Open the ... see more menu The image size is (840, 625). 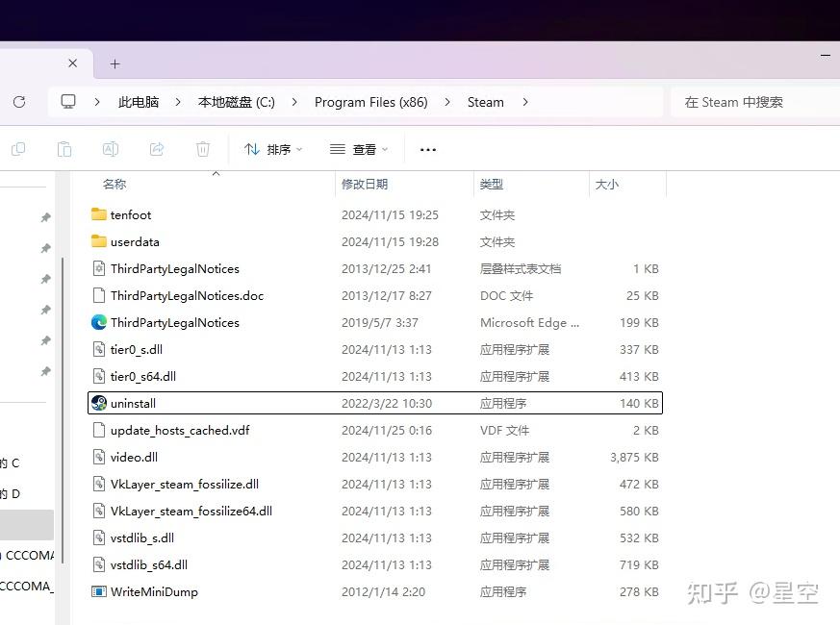point(427,149)
